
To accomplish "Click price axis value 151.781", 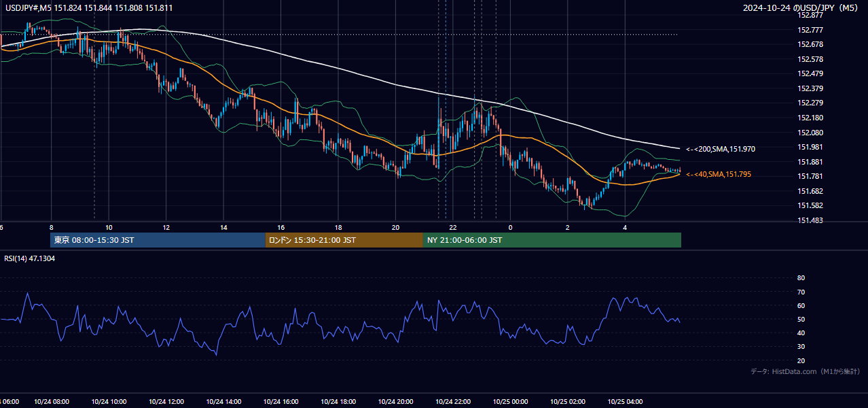I will (811, 176).
